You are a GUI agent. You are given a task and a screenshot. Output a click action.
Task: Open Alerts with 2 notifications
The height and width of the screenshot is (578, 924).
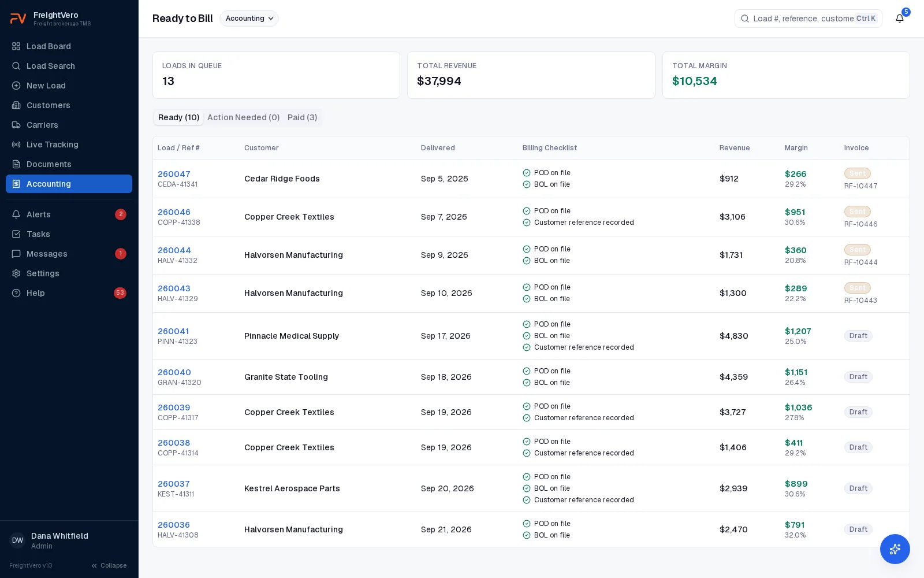(x=69, y=214)
